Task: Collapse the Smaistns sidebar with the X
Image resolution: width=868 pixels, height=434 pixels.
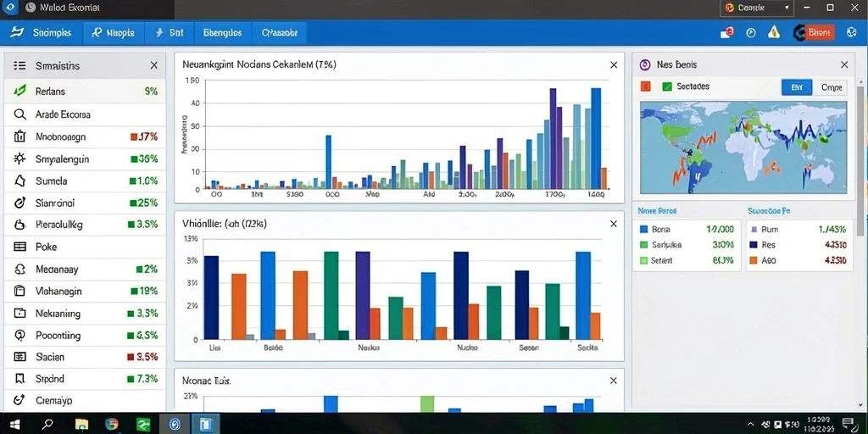Action: click(x=154, y=66)
